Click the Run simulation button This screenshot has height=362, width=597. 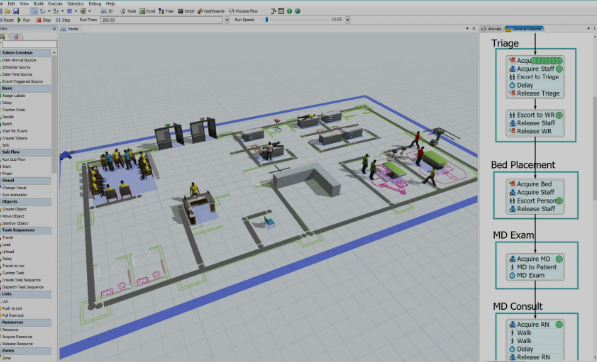(24, 20)
